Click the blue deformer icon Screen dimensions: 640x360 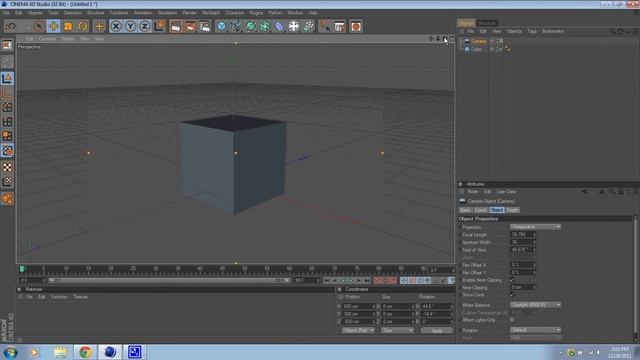pos(279,26)
